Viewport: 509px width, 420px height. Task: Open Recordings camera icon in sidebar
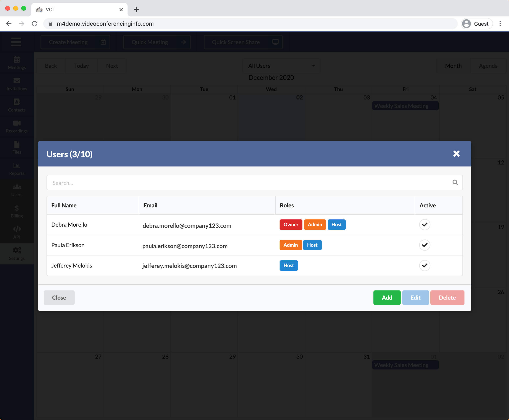(x=17, y=123)
